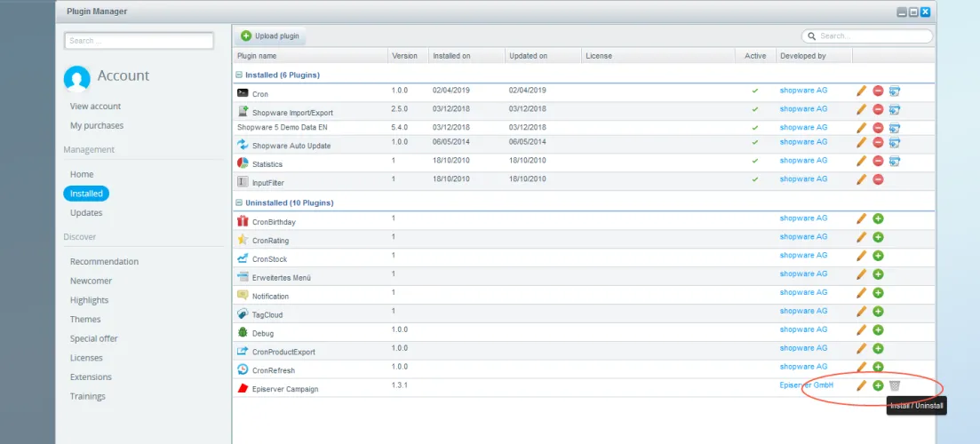This screenshot has height=444, width=980.
Task: Reinstall the Cron plugin
Action: [x=895, y=91]
